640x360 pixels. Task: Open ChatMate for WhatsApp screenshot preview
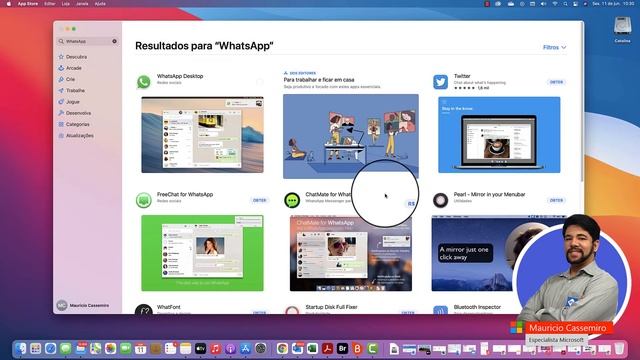point(351,253)
